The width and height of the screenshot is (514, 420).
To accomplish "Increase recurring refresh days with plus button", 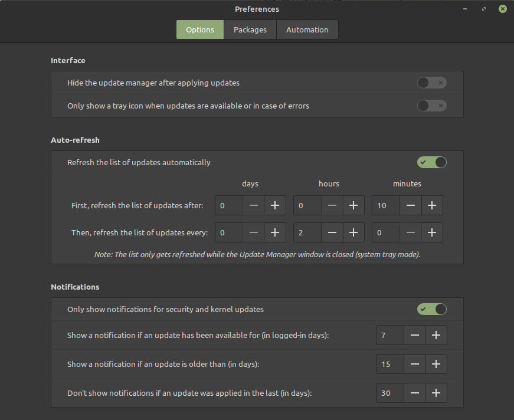I will click(275, 232).
